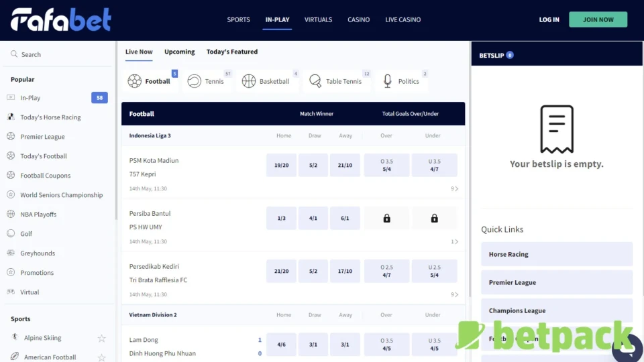
Task: Select Persedikab Kediri home odds 21/20
Action: coord(281,271)
